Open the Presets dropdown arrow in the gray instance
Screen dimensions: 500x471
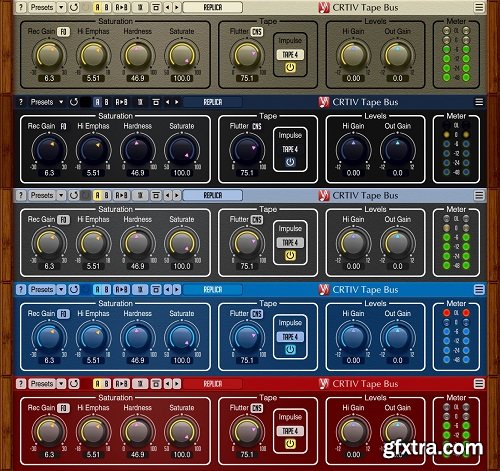click(x=61, y=195)
